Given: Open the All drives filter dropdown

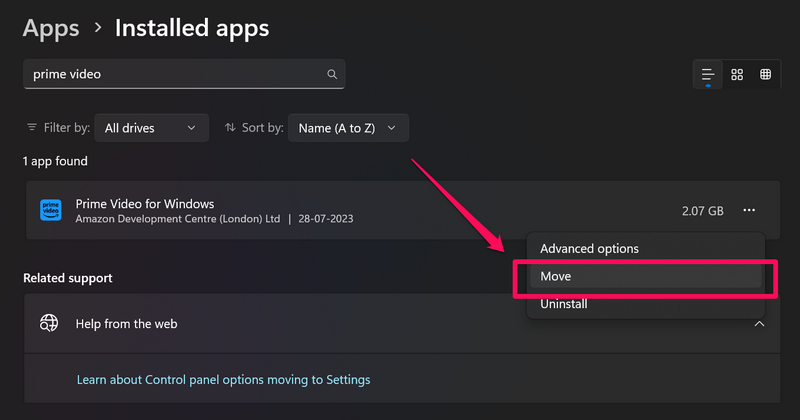Looking at the screenshot, I should pos(151,128).
